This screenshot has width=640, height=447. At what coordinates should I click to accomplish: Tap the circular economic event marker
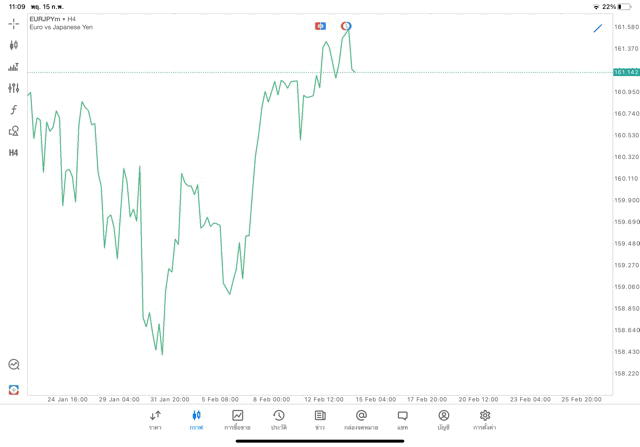click(x=346, y=26)
